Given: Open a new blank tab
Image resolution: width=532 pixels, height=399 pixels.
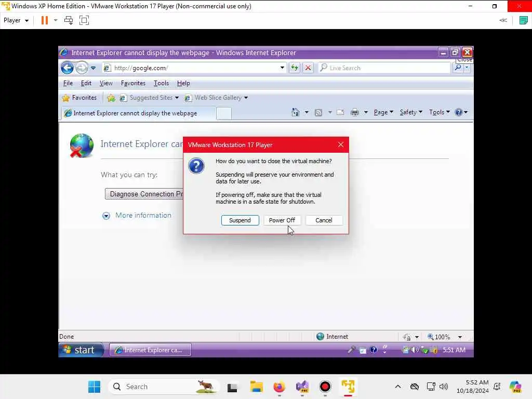Looking at the screenshot, I should tap(224, 113).
